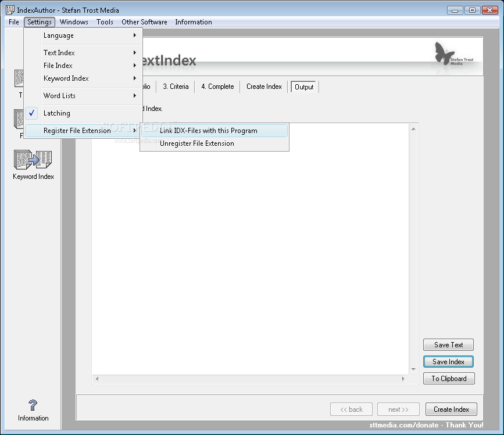
Task: Click the output scrollbar up arrow
Action: click(413, 129)
